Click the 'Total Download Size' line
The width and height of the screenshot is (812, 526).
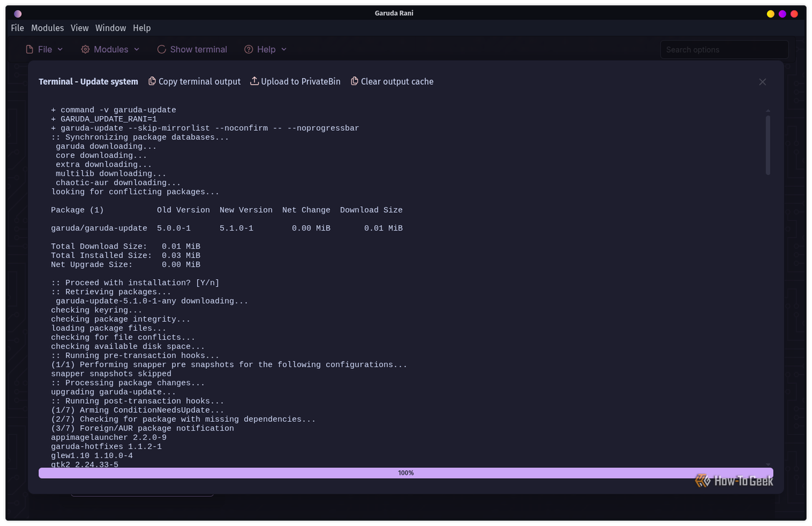coord(125,247)
